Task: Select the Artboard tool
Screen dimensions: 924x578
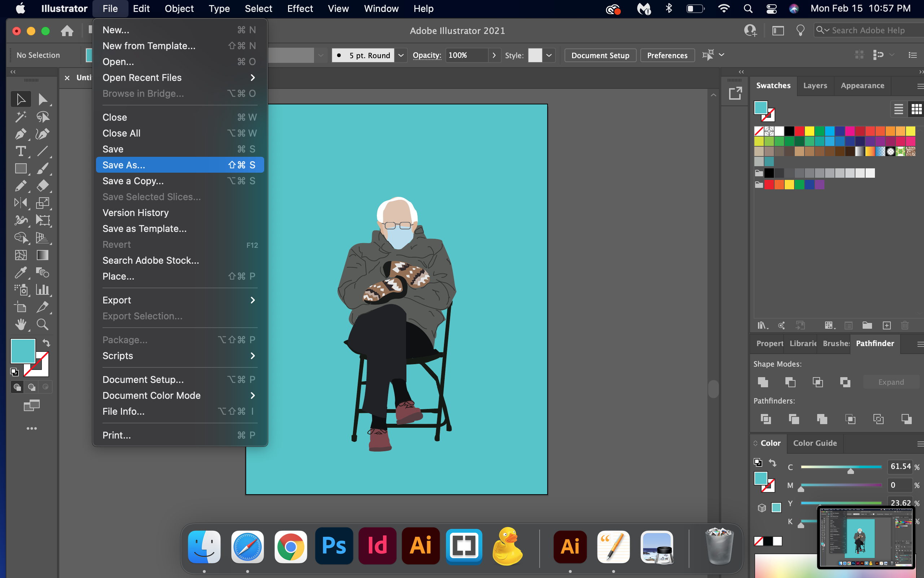Action: pyautogui.click(x=21, y=307)
